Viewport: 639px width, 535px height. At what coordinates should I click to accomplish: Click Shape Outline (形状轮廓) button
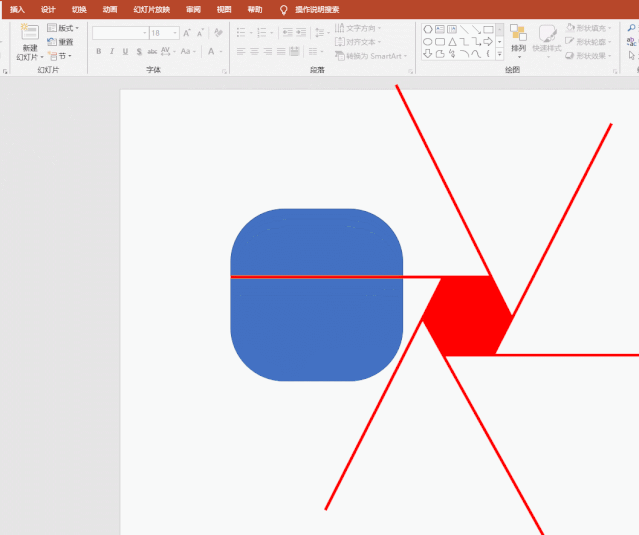click(x=590, y=42)
